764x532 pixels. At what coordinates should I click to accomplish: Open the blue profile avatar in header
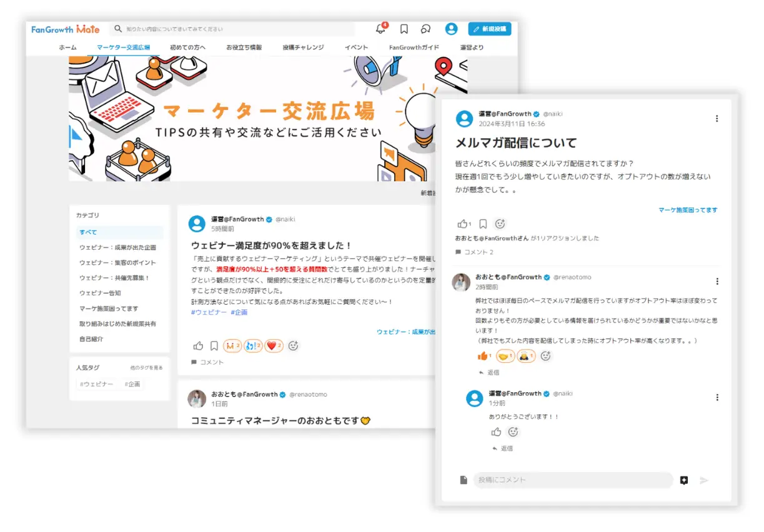click(451, 29)
